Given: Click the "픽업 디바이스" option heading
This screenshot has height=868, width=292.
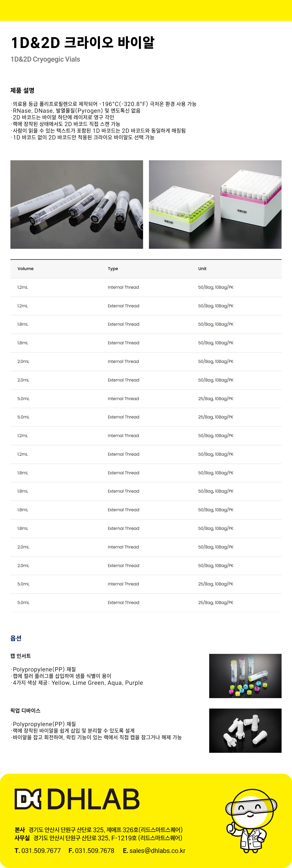Looking at the screenshot, I should (25, 710).
